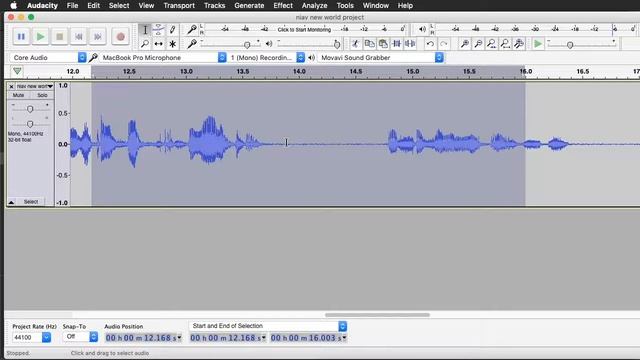Click Fit Selection to Width icon
The image size is (640, 360).
click(x=491, y=44)
